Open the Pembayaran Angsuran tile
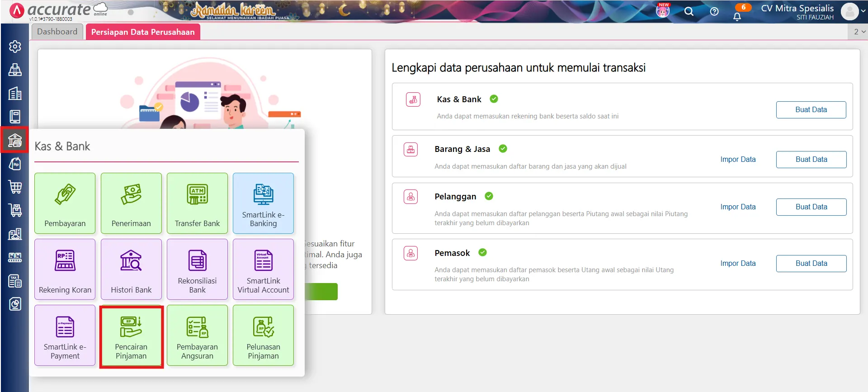Viewport: 868px width, 392px height. (x=197, y=335)
